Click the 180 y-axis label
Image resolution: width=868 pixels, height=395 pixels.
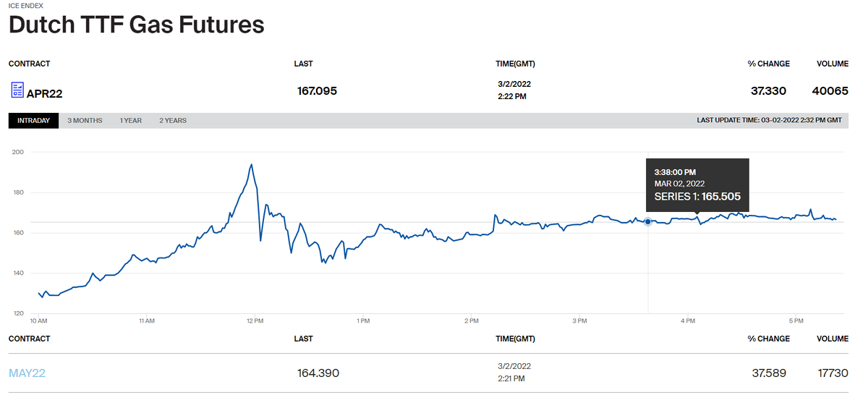(x=18, y=192)
